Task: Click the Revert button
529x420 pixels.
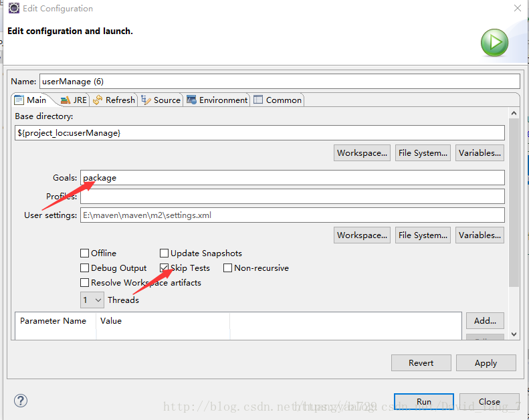Action: point(421,363)
